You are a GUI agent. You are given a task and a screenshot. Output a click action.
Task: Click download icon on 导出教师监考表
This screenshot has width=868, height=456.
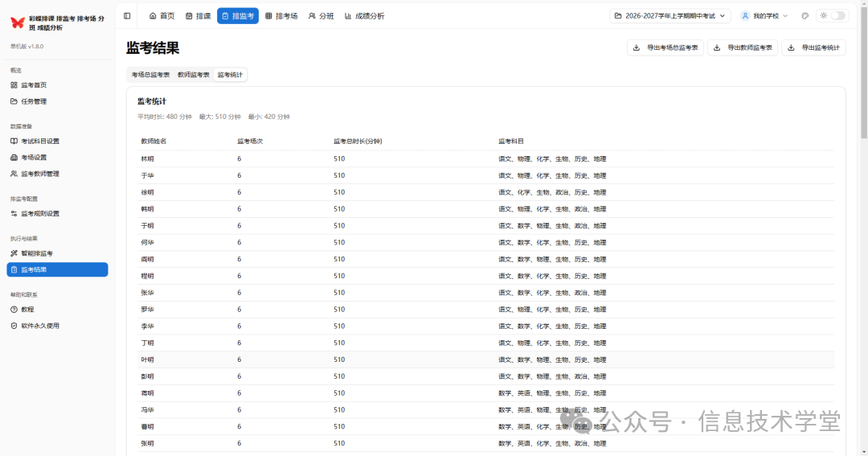(x=717, y=47)
